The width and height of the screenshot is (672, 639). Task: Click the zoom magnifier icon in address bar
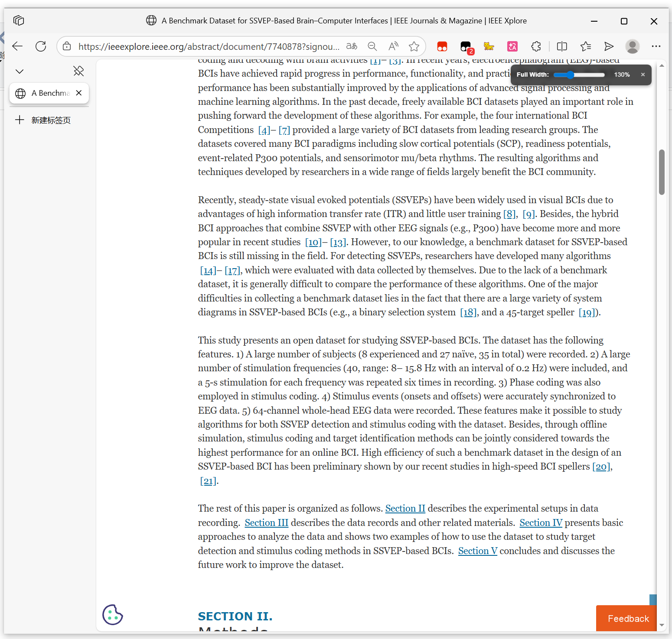click(x=372, y=46)
